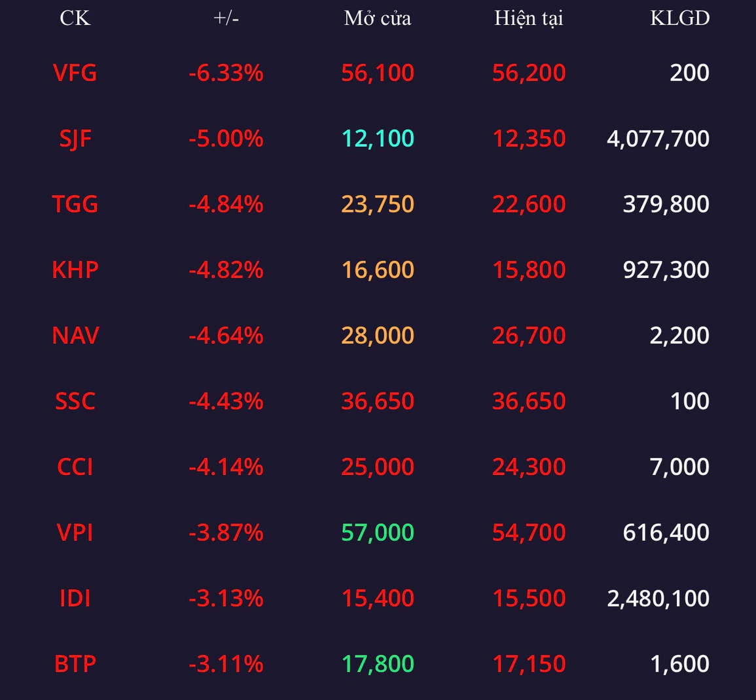Click VPI's opening price 57,000
This screenshot has height=700, width=756.
(x=378, y=533)
